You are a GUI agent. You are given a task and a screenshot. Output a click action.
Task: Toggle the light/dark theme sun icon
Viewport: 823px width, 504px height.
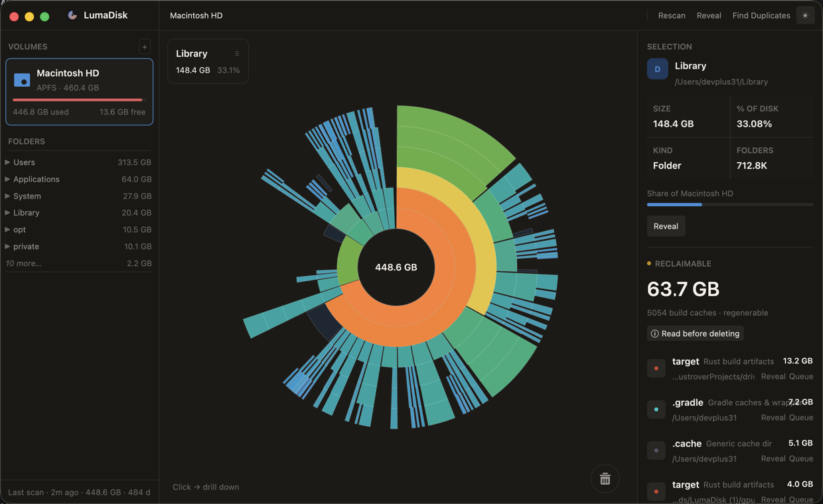(805, 15)
